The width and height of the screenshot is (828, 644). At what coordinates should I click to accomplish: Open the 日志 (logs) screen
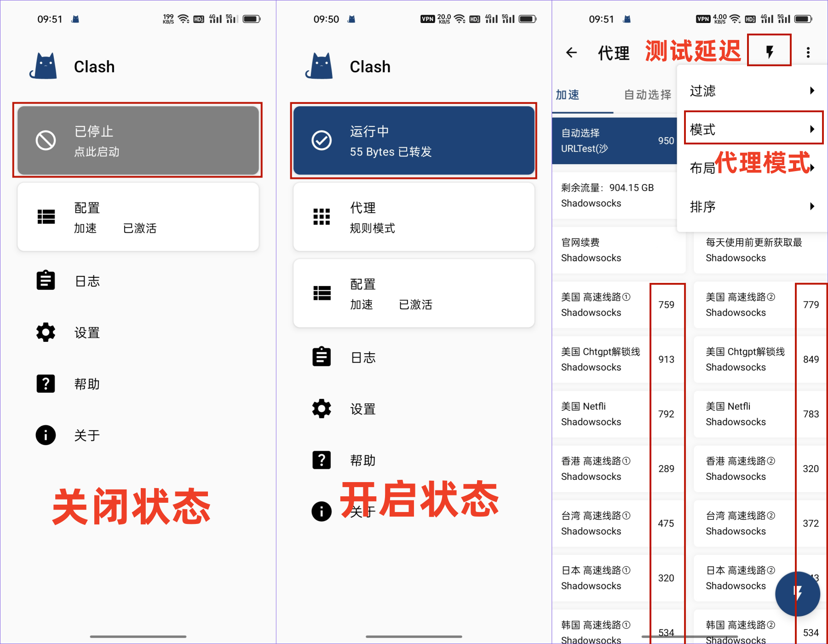point(87,281)
